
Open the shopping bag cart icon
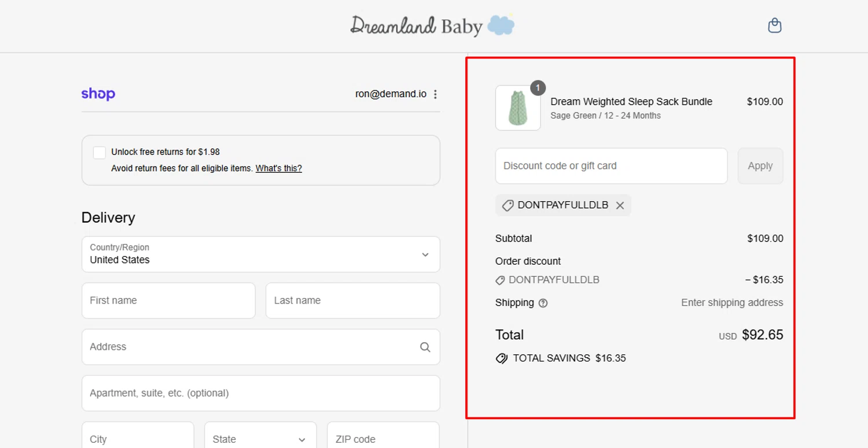click(774, 25)
